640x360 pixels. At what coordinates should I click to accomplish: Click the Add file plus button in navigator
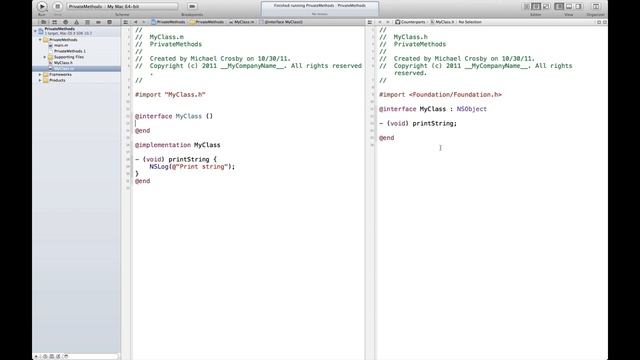36,356
